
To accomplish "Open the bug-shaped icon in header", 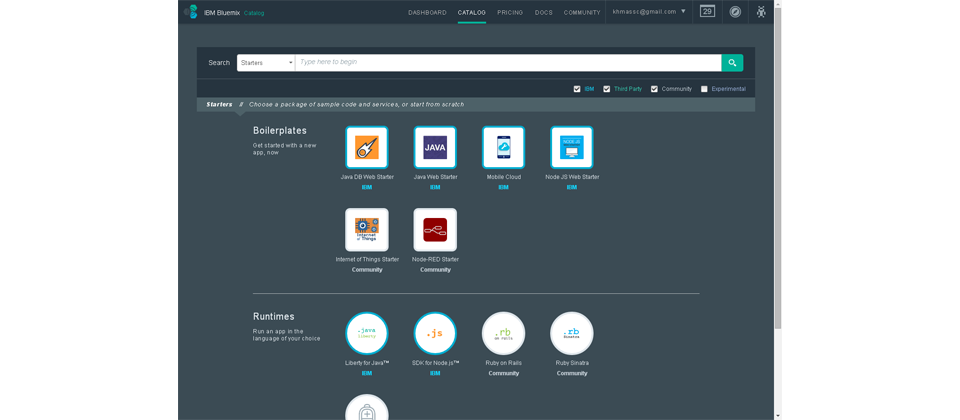I will pyautogui.click(x=761, y=12).
